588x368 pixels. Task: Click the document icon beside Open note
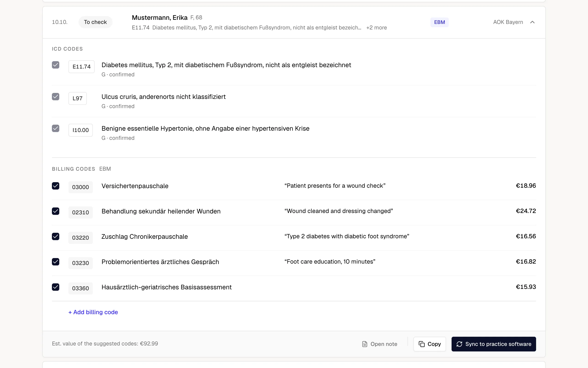pos(365,344)
